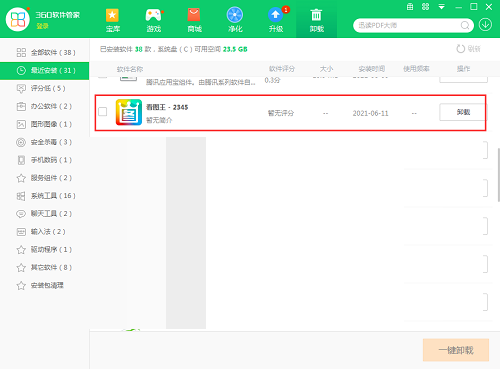This screenshot has height=369, width=500.
Task: Click the search magnifier icon
Action: point(465,25)
